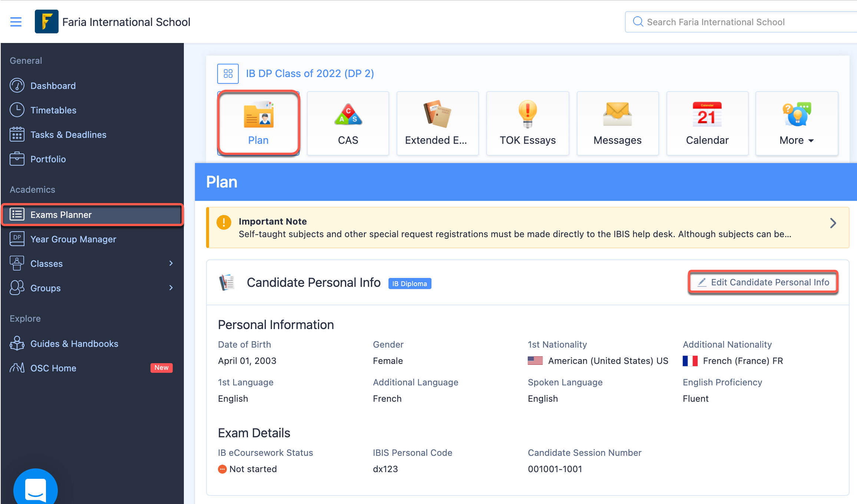The image size is (857, 504).
Task: Open Year Group Manager in sidebar
Action: 73,239
